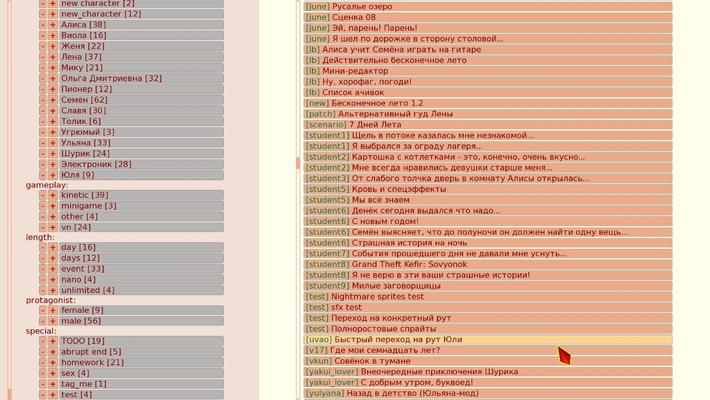The height and width of the screenshot is (400, 710).
Task: Open the С новым годом! entry
Action: pyautogui.click(x=488, y=222)
